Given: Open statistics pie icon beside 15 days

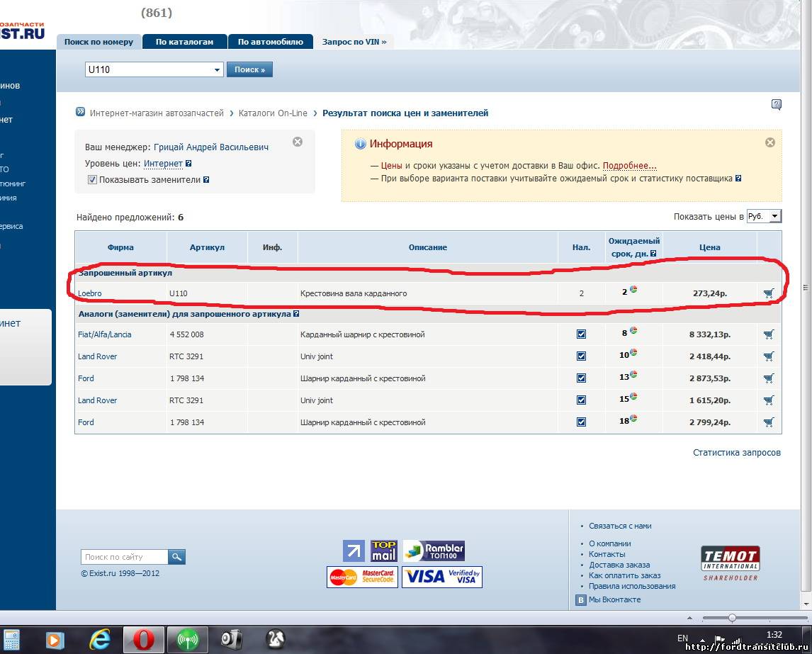Looking at the screenshot, I should coord(633,397).
